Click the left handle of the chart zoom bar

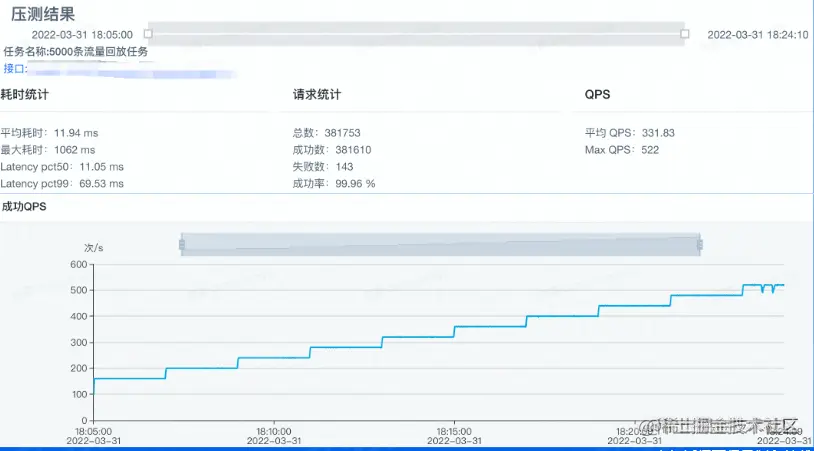pyautogui.click(x=182, y=244)
